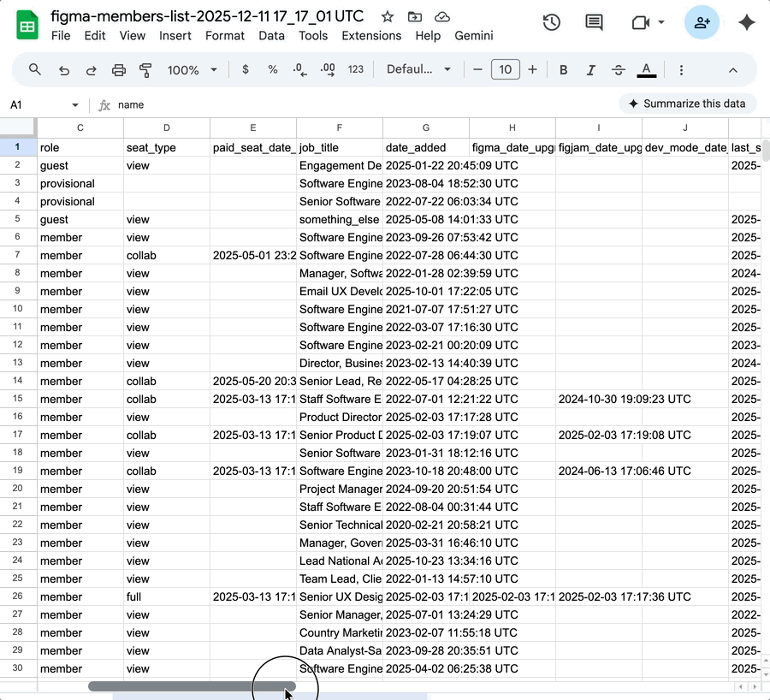Viewport: 770px width, 700px height.
Task: Open the Format menu
Action: click(x=225, y=36)
